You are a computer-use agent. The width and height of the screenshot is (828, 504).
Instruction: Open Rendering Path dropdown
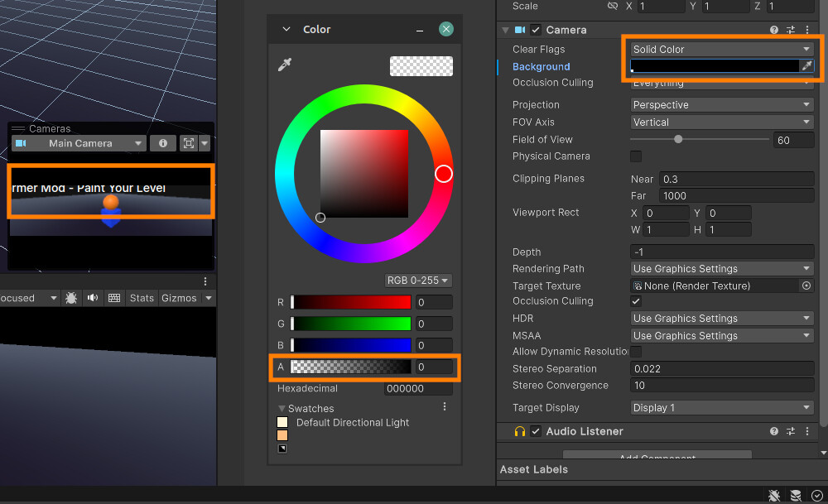pyautogui.click(x=722, y=269)
